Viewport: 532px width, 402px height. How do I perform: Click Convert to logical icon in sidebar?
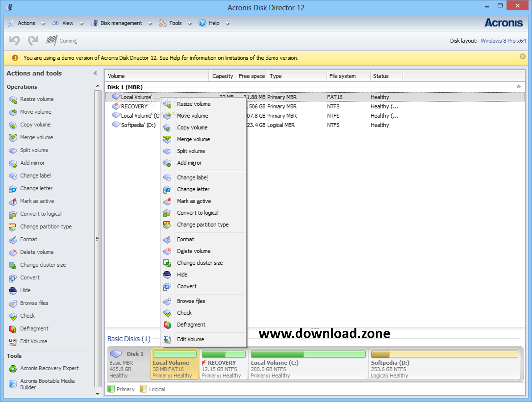tap(13, 214)
